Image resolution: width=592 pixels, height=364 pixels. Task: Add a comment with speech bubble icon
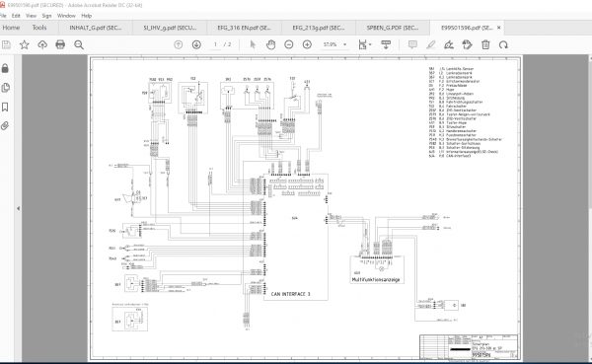click(412, 44)
